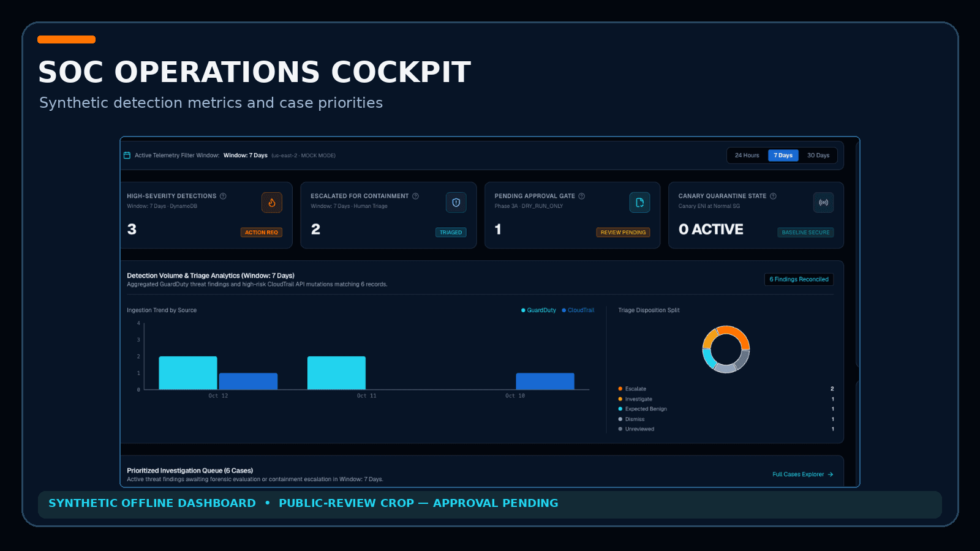The image size is (980, 551).
Task: Click the escalated for containment count 2
Action: pos(315,230)
